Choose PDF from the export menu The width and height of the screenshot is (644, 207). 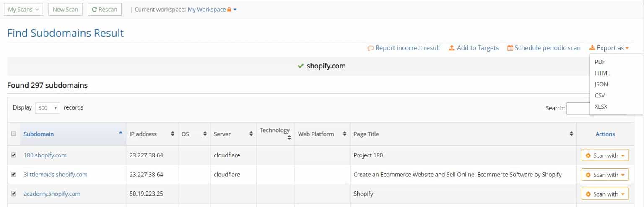coord(600,62)
